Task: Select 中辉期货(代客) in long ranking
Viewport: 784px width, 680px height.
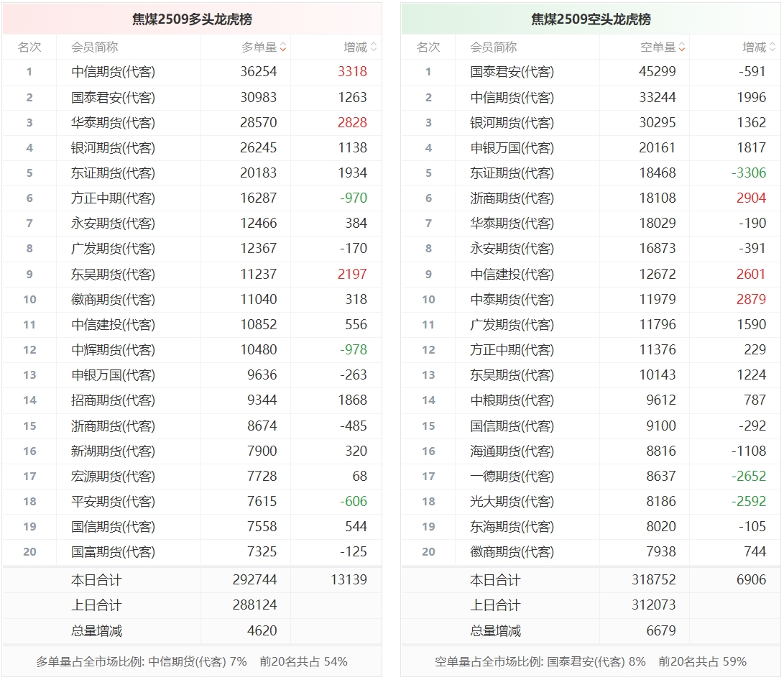Action: (113, 350)
